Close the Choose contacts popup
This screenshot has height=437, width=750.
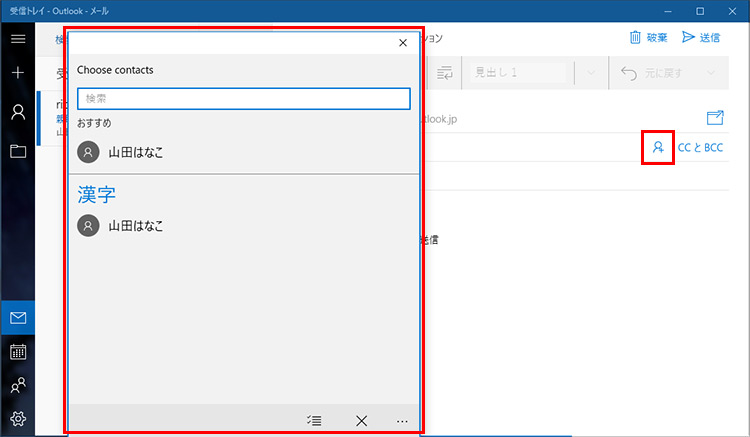pos(402,43)
